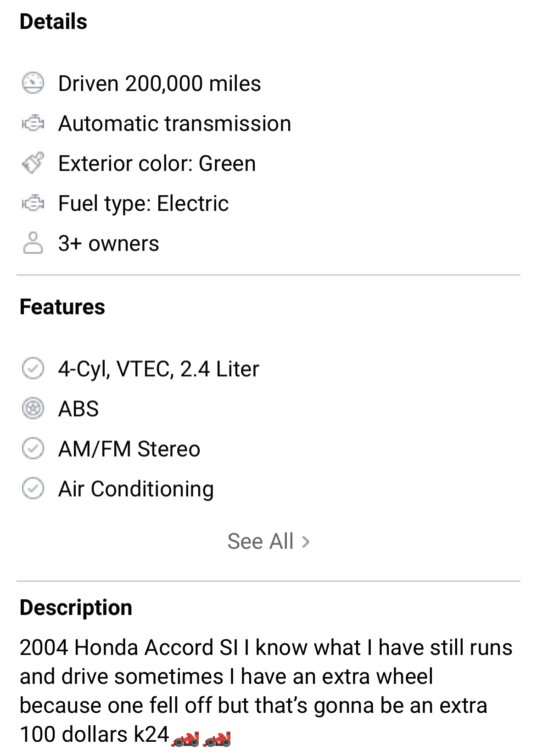Screen dimensions: 537x756
Task: Click the checkmark beside 4-Cyl VTEC feature
Action: [33, 368]
